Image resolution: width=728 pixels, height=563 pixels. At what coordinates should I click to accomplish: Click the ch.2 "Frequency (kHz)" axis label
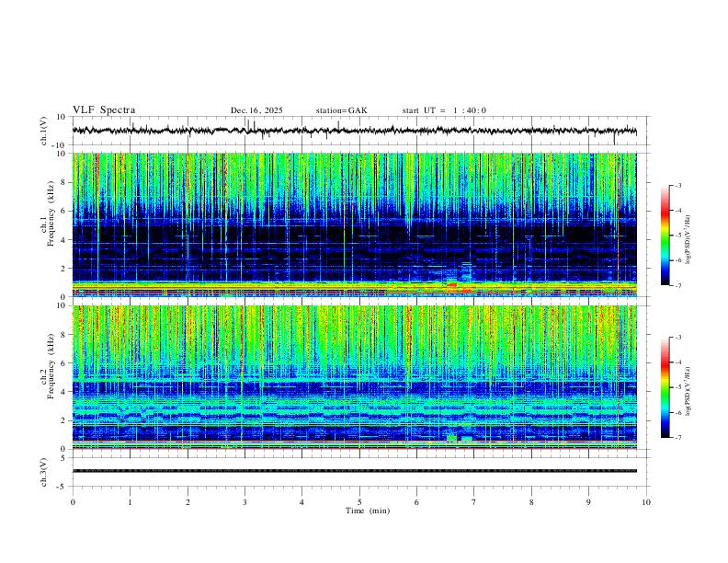[x=51, y=366]
